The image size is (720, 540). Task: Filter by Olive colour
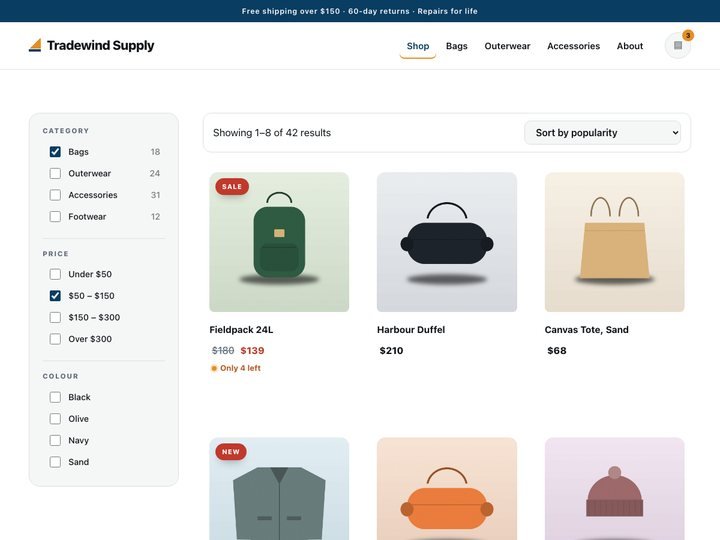pyautogui.click(x=55, y=419)
